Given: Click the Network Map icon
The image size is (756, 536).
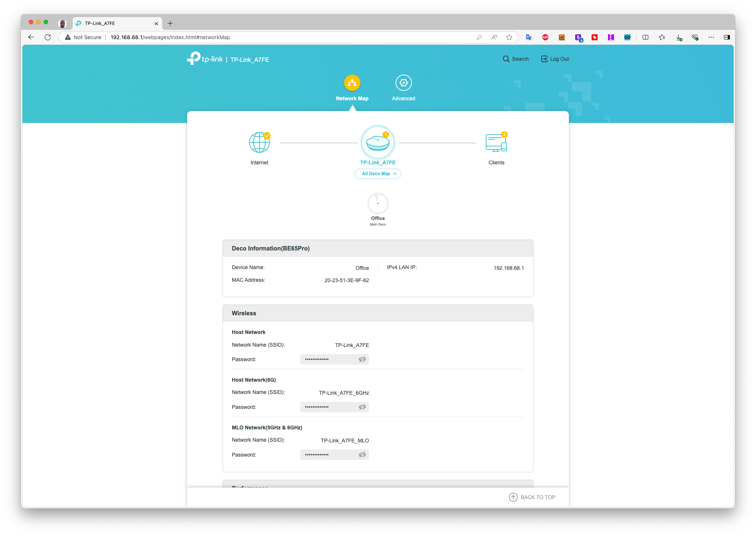Looking at the screenshot, I should point(352,83).
